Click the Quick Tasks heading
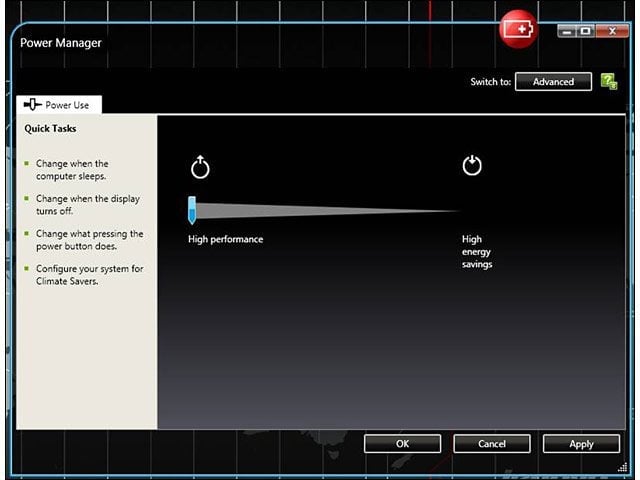 (x=50, y=129)
